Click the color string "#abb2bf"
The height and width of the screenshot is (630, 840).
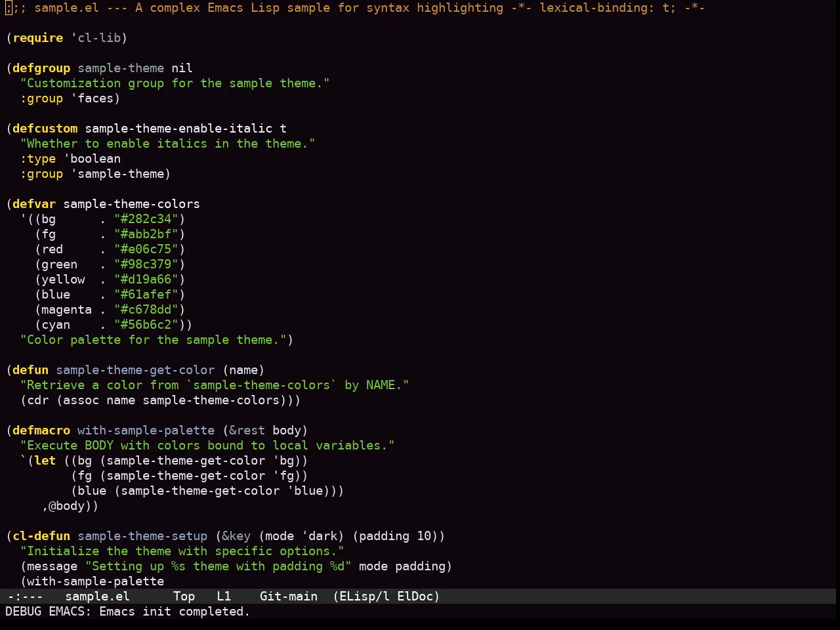tap(146, 234)
